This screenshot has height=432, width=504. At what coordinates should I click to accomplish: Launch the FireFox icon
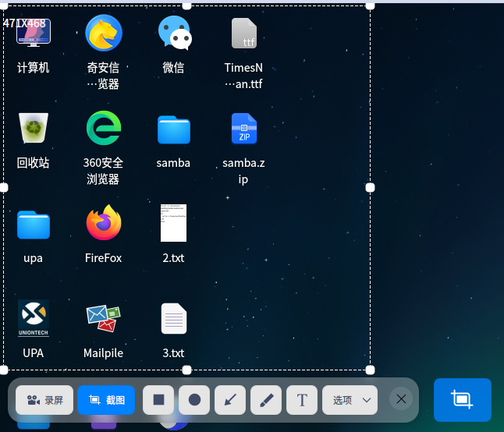pyautogui.click(x=104, y=222)
